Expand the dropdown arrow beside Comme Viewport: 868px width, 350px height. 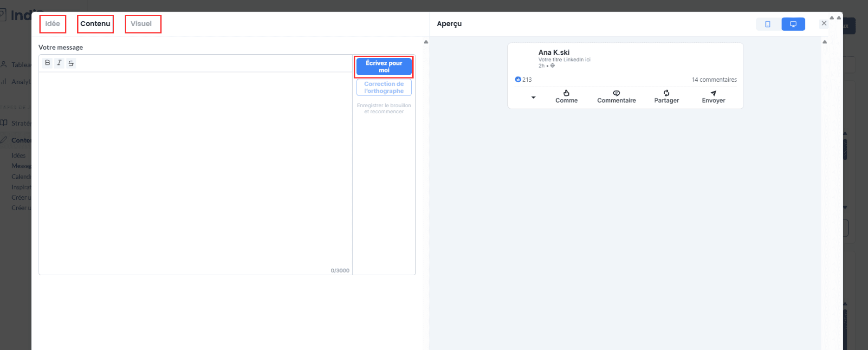(x=533, y=97)
